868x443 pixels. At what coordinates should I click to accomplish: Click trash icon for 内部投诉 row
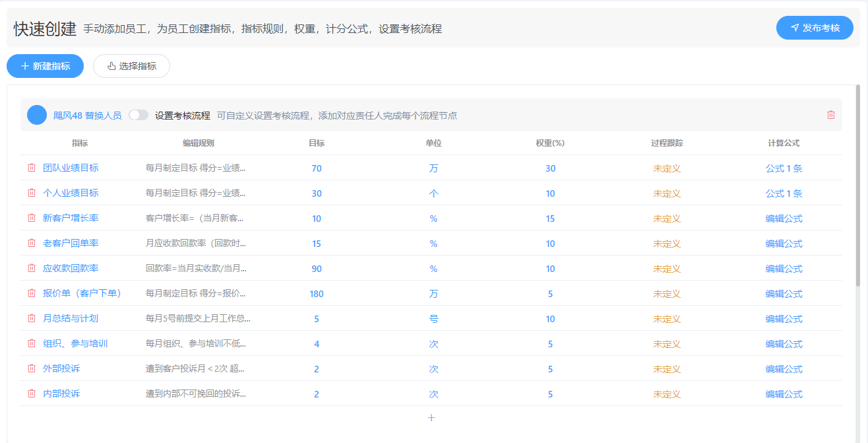pyautogui.click(x=32, y=393)
